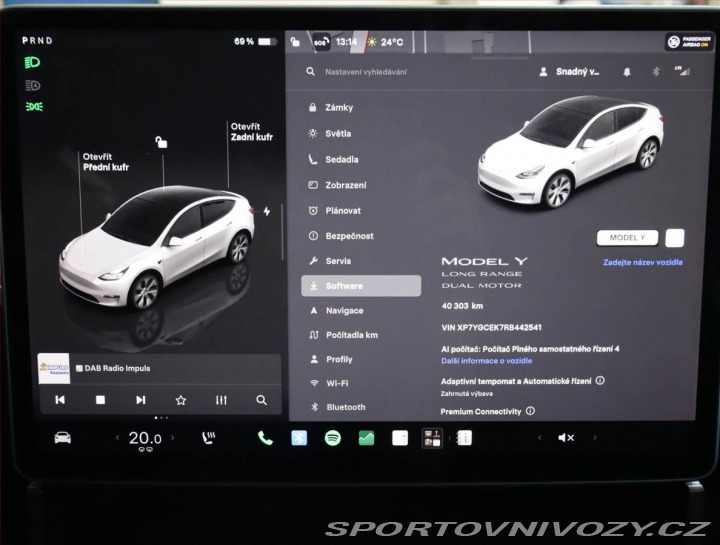Image resolution: width=720 pixels, height=545 pixels.
Task: Launch Spotify from dock
Action: pos(332,438)
